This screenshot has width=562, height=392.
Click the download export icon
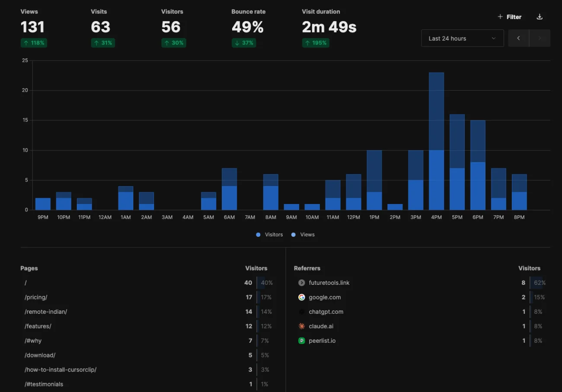(539, 17)
